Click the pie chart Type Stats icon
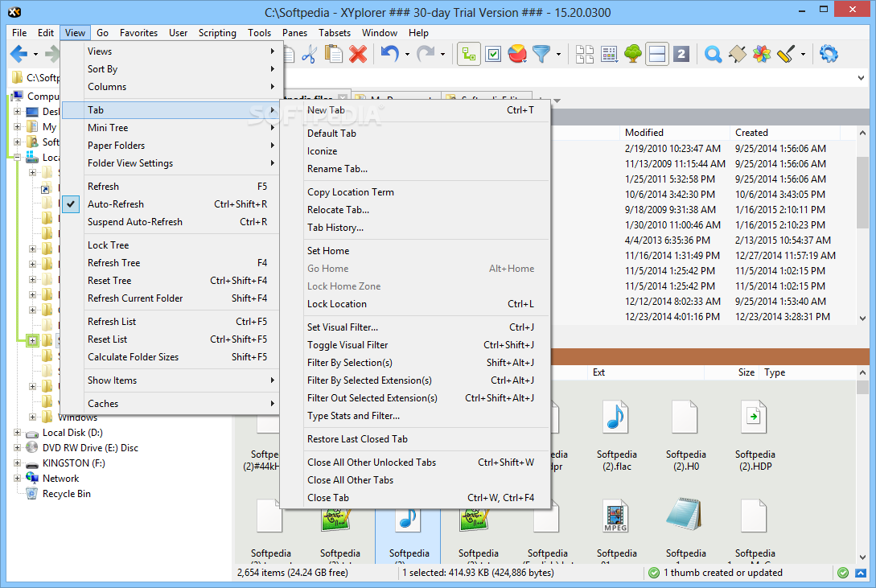Viewport: 876px width, 588px height. tap(517, 54)
